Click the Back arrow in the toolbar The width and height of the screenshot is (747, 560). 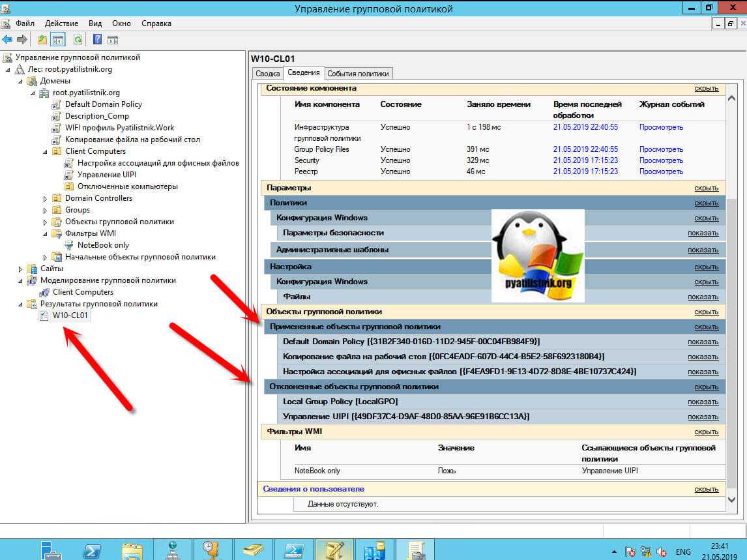(8, 40)
